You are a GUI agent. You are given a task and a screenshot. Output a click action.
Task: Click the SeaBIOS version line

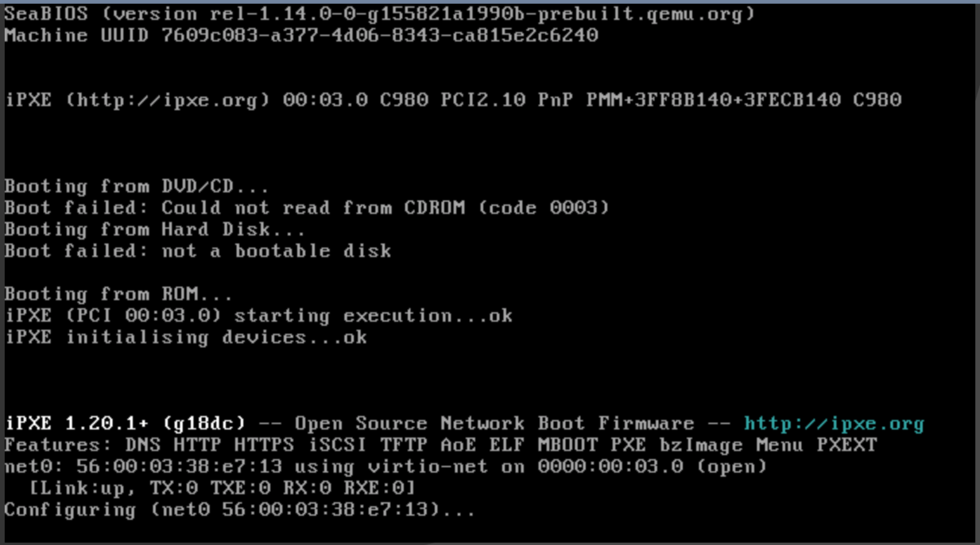coord(380,14)
